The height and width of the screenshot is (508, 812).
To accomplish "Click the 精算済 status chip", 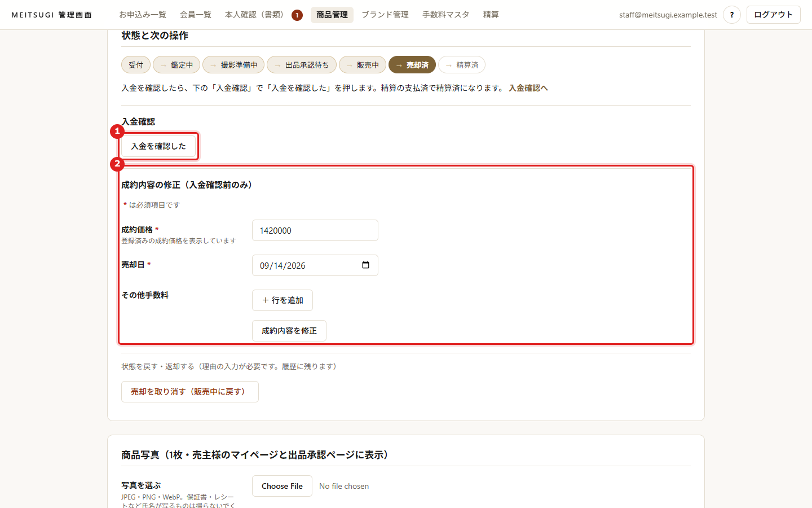I will (x=462, y=65).
